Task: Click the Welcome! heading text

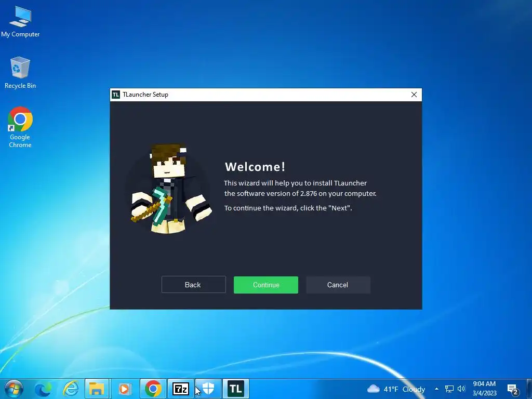Action: pos(255,167)
